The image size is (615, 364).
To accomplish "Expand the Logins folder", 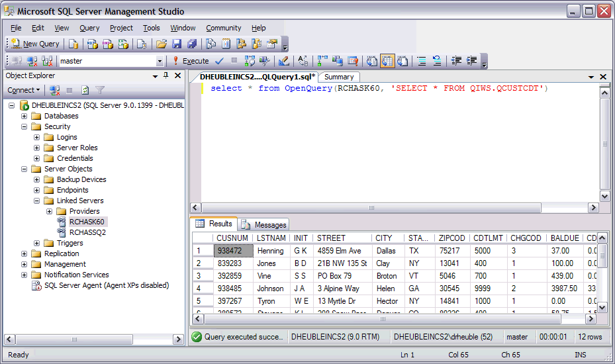I will 37,137.
